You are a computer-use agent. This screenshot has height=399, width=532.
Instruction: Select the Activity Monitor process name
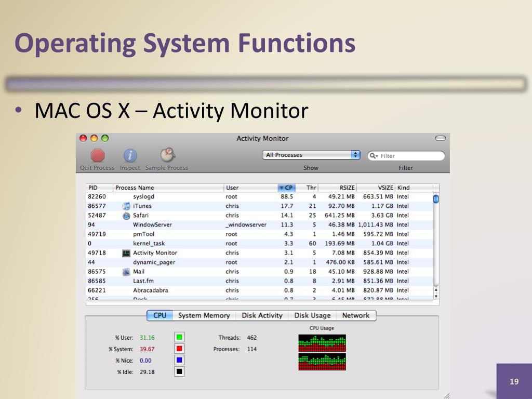click(x=155, y=253)
